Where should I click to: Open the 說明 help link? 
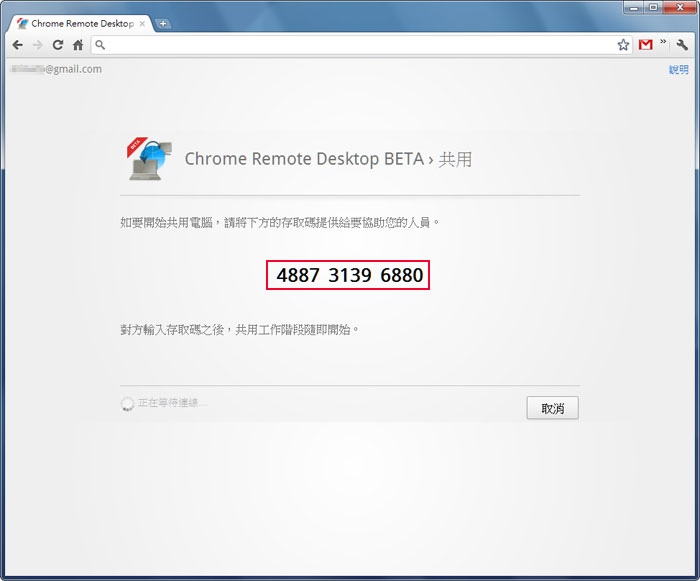(678, 70)
